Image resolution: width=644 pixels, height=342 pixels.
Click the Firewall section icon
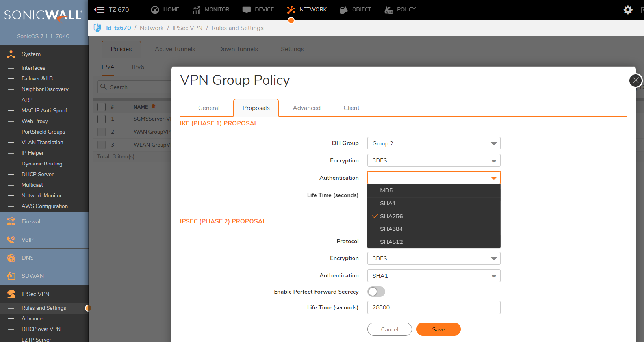[11, 221]
